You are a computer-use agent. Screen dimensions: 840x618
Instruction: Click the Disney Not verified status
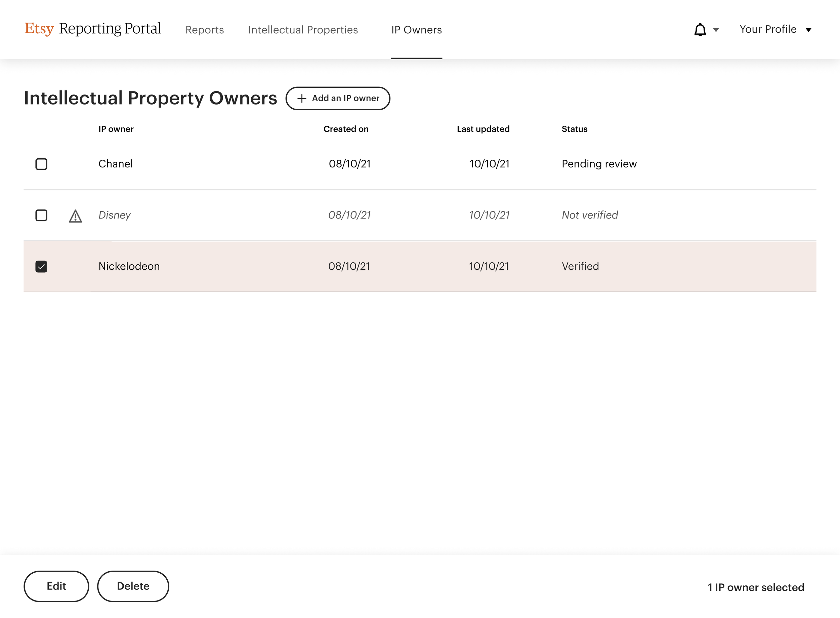coord(590,215)
